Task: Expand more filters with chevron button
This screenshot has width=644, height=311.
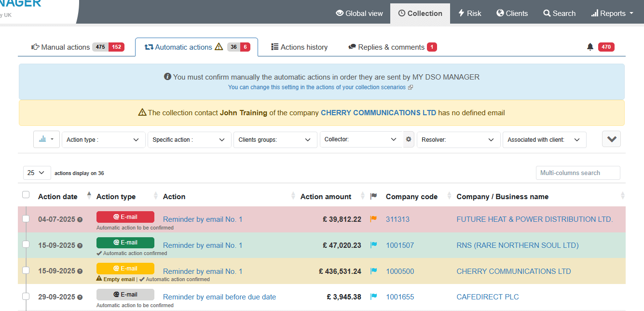Action: [611, 139]
